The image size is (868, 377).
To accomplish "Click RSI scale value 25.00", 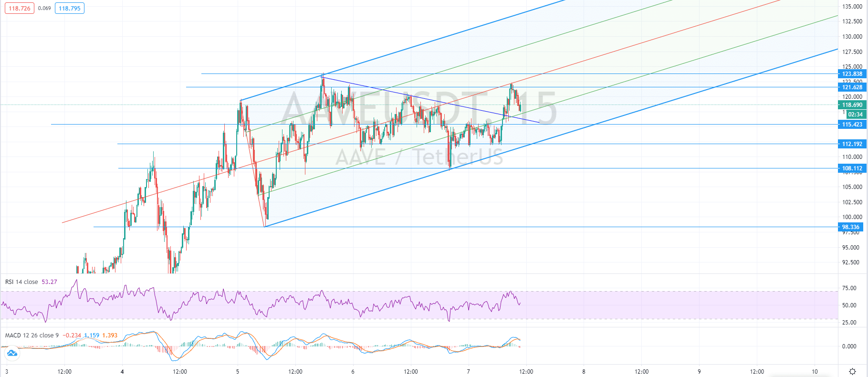I will [x=849, y=323].
